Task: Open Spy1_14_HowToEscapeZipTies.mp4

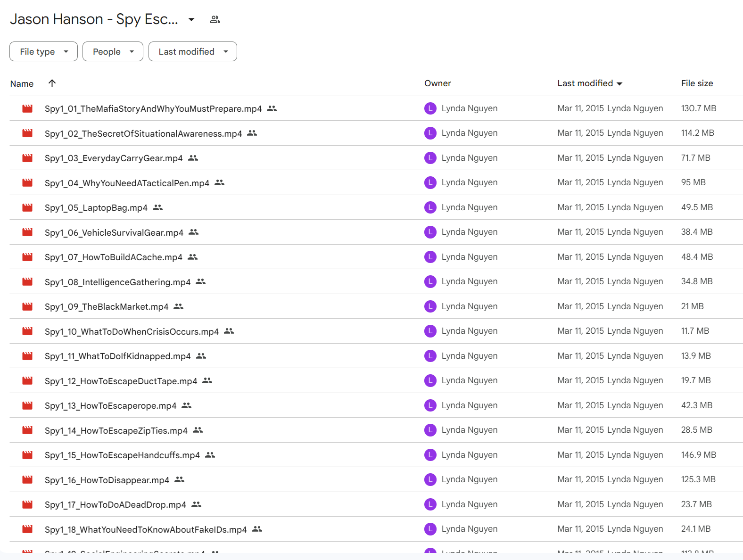Action: (x=116, y=431)
